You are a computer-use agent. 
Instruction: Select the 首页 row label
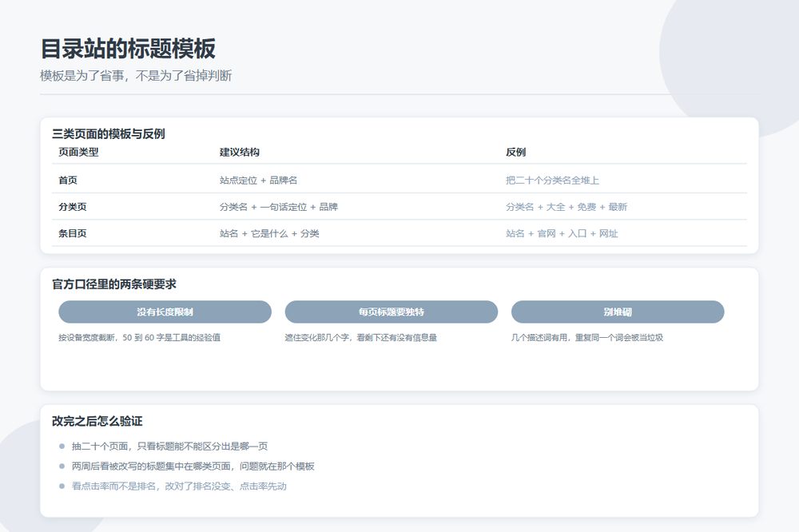pyautogui.click(x=68, y=180)
